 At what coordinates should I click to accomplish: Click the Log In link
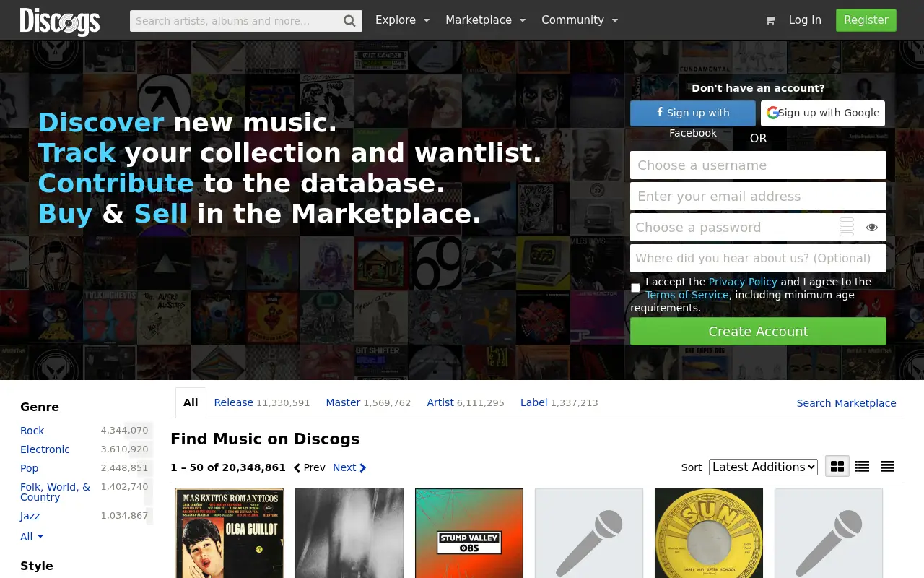coord(805,20)
